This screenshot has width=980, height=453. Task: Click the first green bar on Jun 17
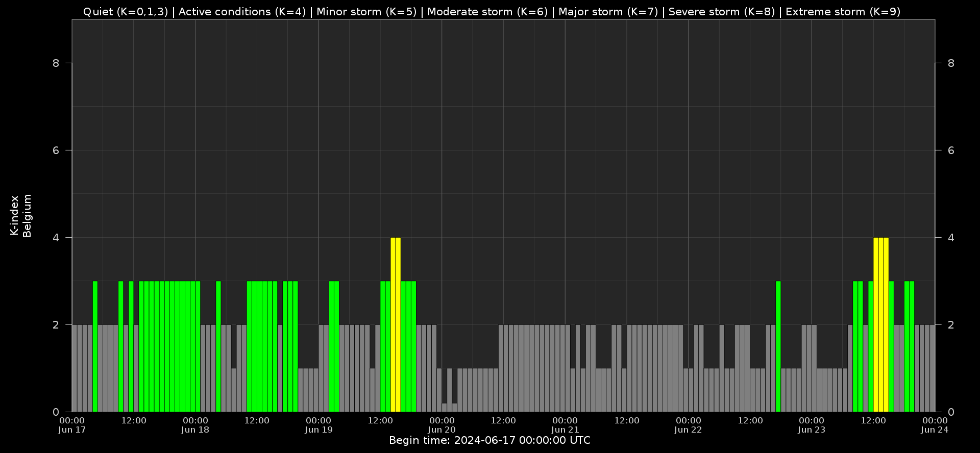click(x=95, y=346)
